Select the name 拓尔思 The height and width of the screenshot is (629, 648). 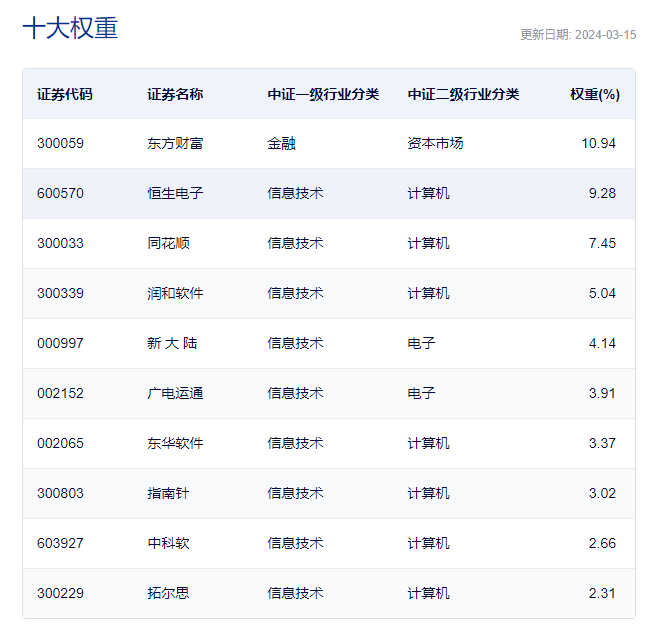(x=169, y=593)
